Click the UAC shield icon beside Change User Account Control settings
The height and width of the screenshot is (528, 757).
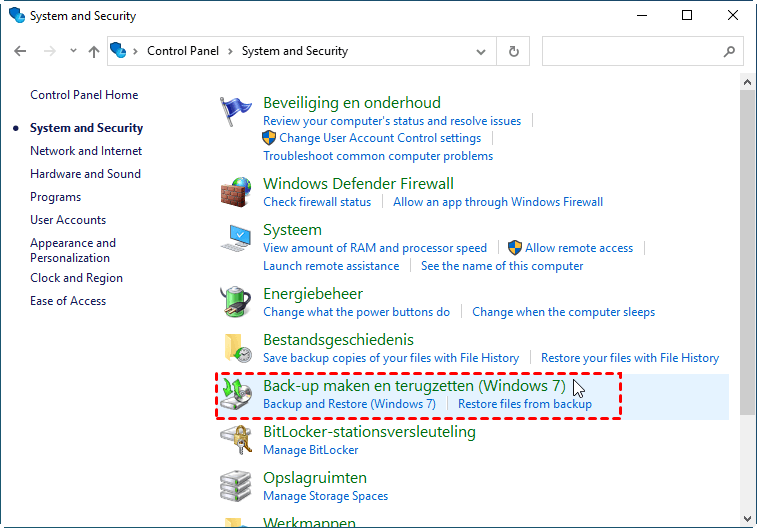(269, 138)
